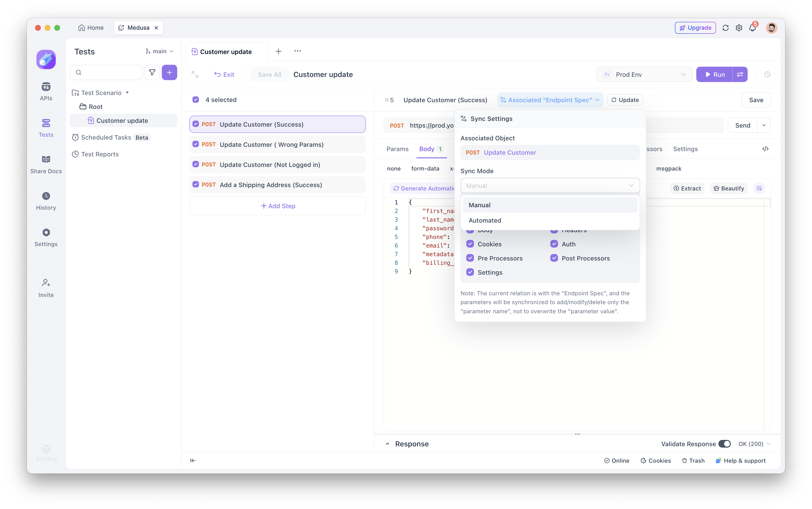Uncheck Update Customer ( Wrong Params) step
The image size is (812, 509).
point(196,144)
